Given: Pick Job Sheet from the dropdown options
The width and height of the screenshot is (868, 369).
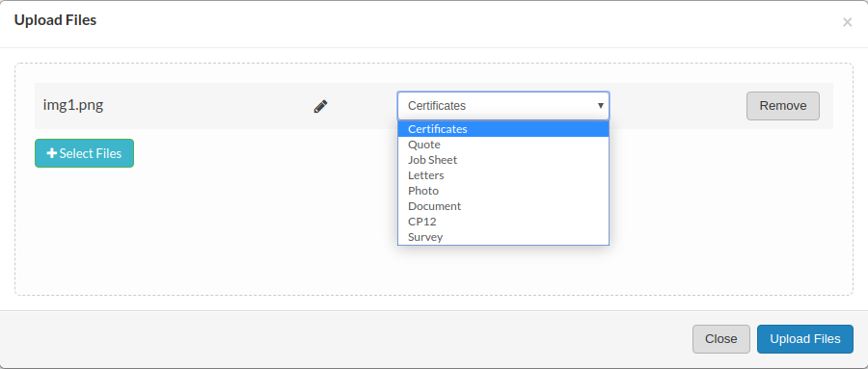Looking at the screenshot, I should coord(503,160).
